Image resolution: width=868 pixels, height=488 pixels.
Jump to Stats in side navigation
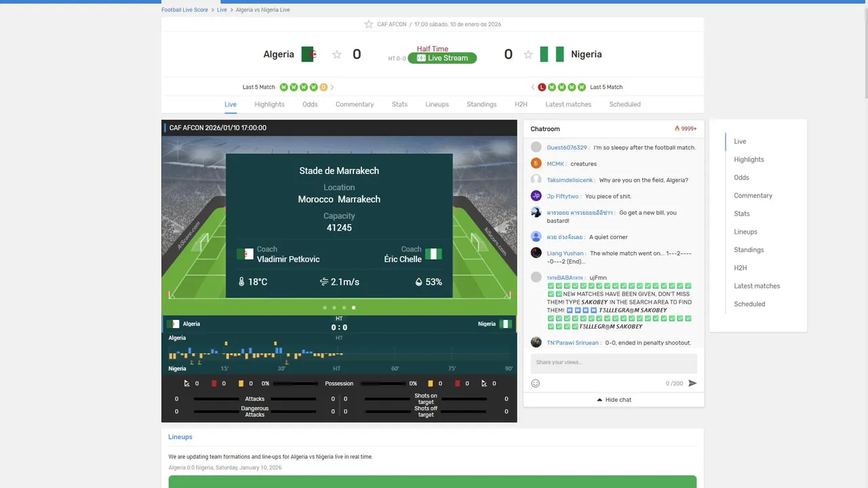(x=742, y=214)
